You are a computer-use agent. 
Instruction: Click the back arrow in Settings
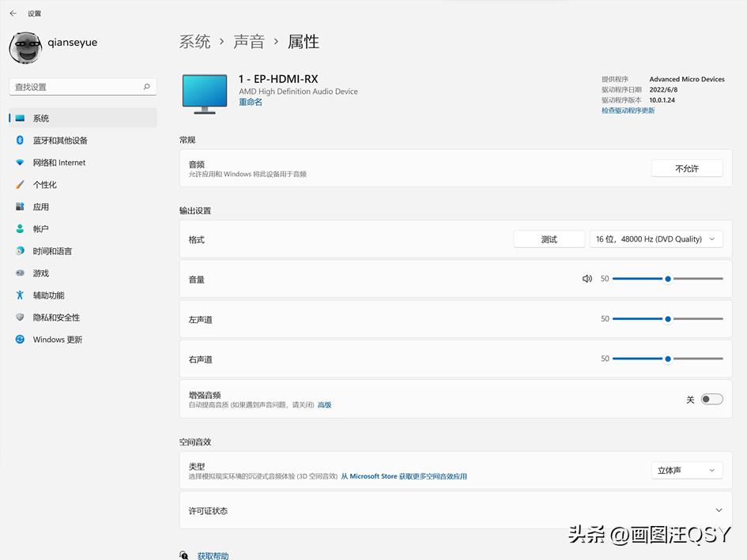pos(13,13)
